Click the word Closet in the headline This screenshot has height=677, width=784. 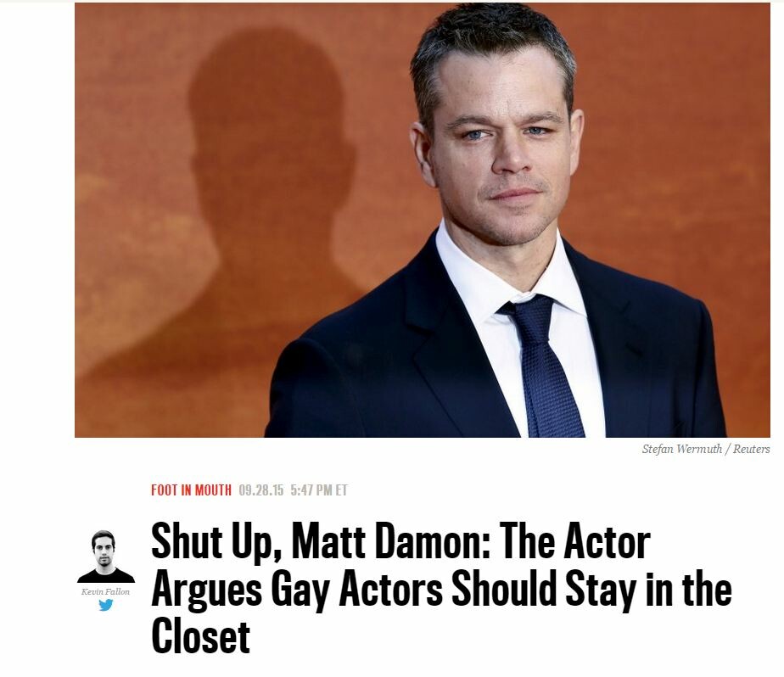[200, 636]
